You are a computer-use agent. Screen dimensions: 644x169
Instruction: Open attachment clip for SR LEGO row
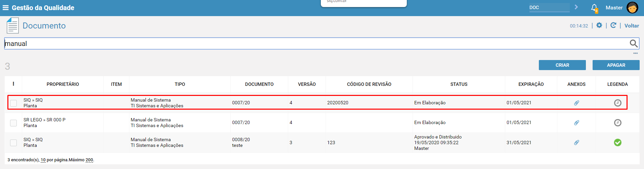[x=576, y=123]
